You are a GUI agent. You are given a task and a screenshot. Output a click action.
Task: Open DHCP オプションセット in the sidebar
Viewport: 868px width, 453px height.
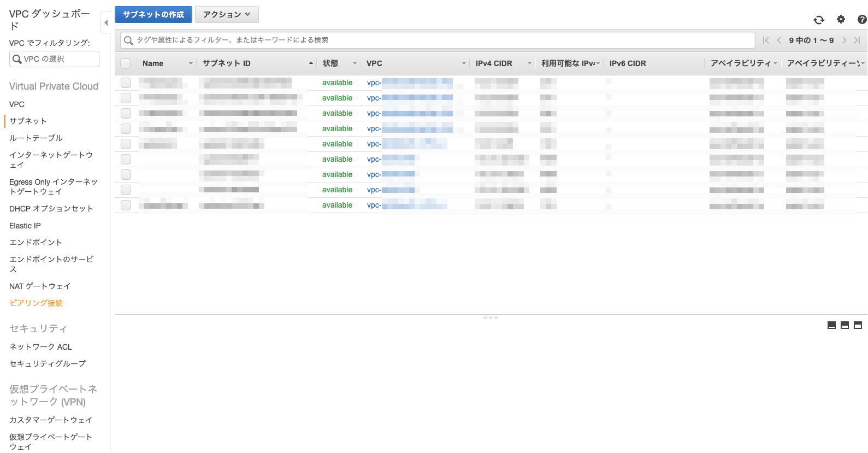pyautogui.click(x=51, y=208)
